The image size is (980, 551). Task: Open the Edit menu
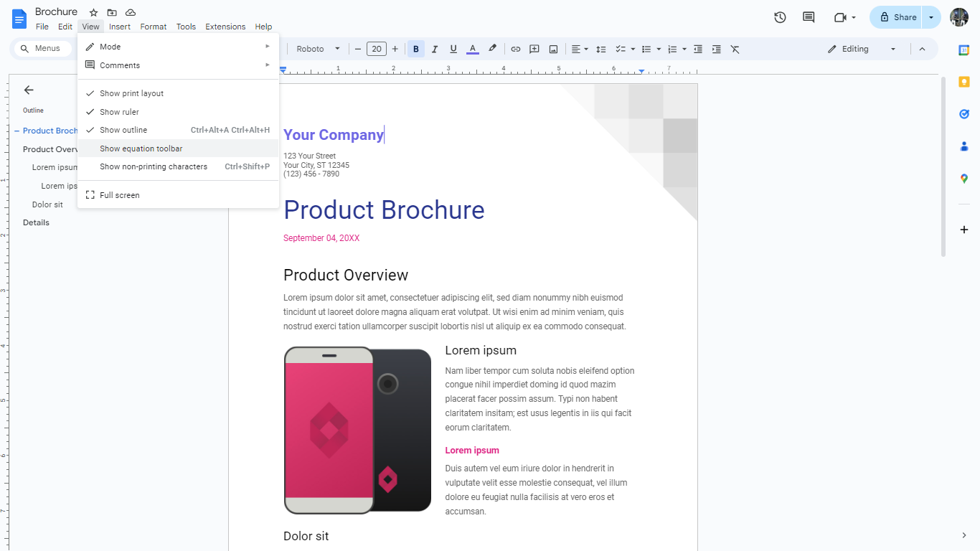tap(65, 27)
